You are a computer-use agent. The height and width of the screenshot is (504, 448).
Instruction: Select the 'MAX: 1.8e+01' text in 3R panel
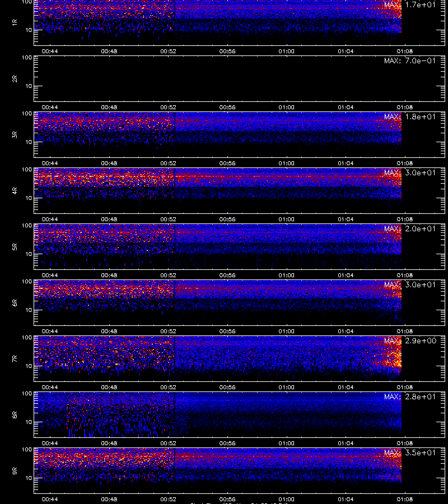(410, 116)
